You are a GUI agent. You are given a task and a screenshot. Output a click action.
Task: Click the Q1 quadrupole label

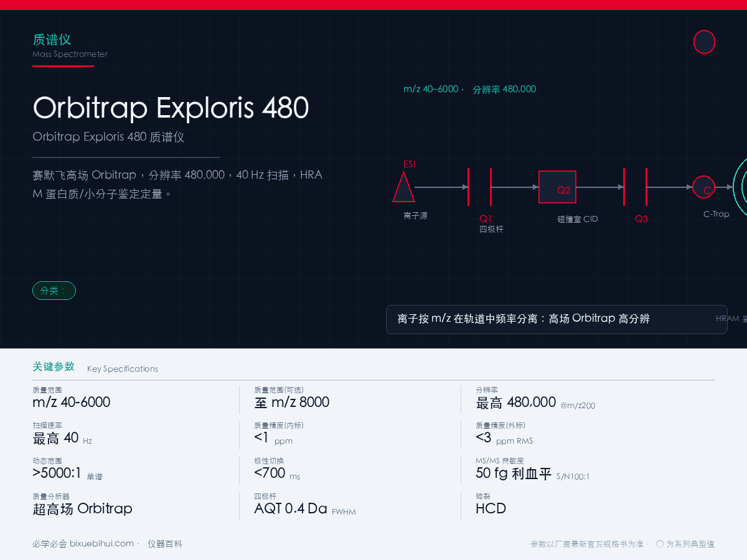tap(486, 219)
